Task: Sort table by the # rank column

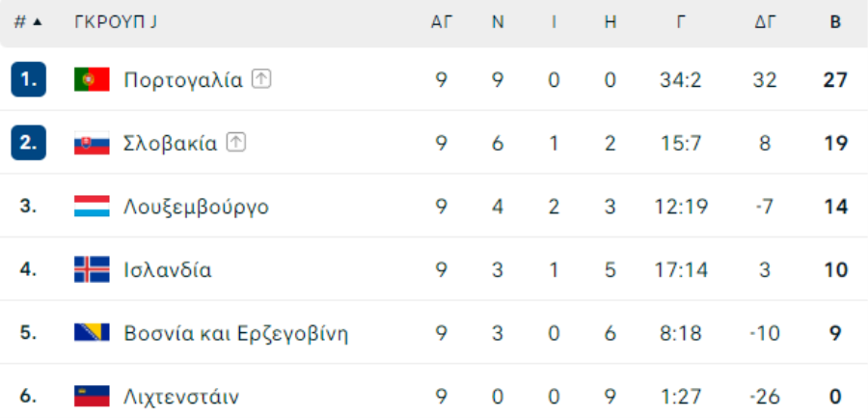Action: [28, 22]
